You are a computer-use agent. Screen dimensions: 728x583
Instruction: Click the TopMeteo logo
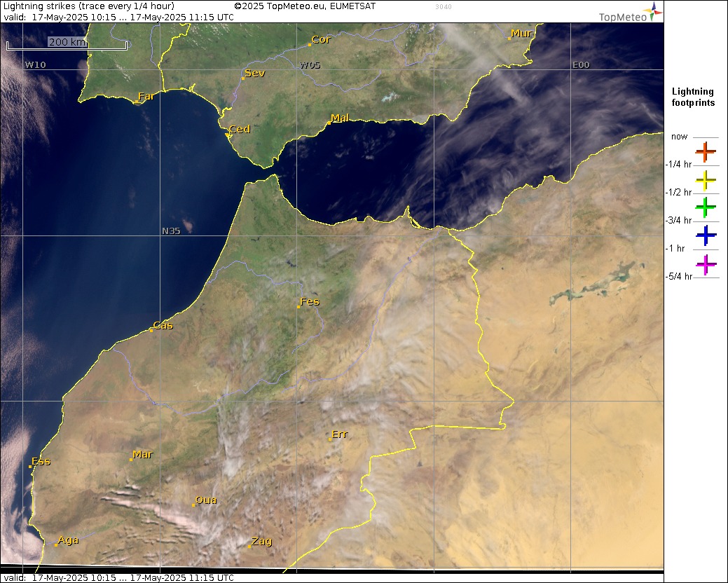pos(631,13)
